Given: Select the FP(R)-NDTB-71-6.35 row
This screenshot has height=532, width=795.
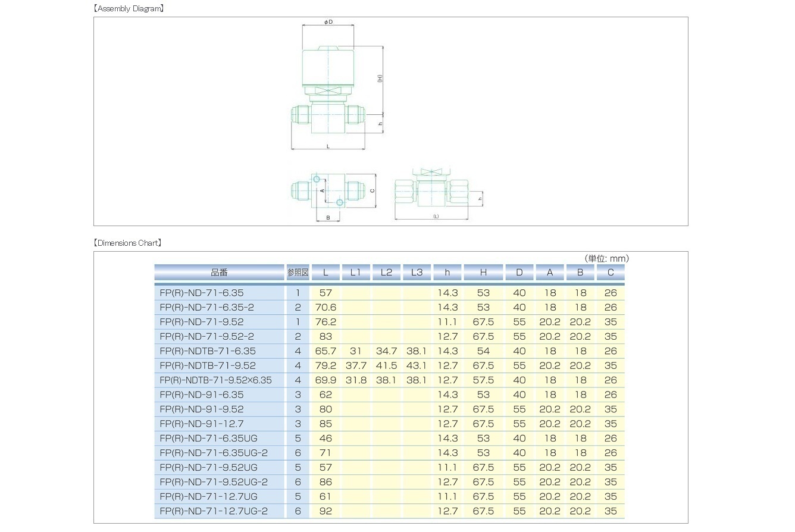Looking at the screenshot, I should (220, 351).
